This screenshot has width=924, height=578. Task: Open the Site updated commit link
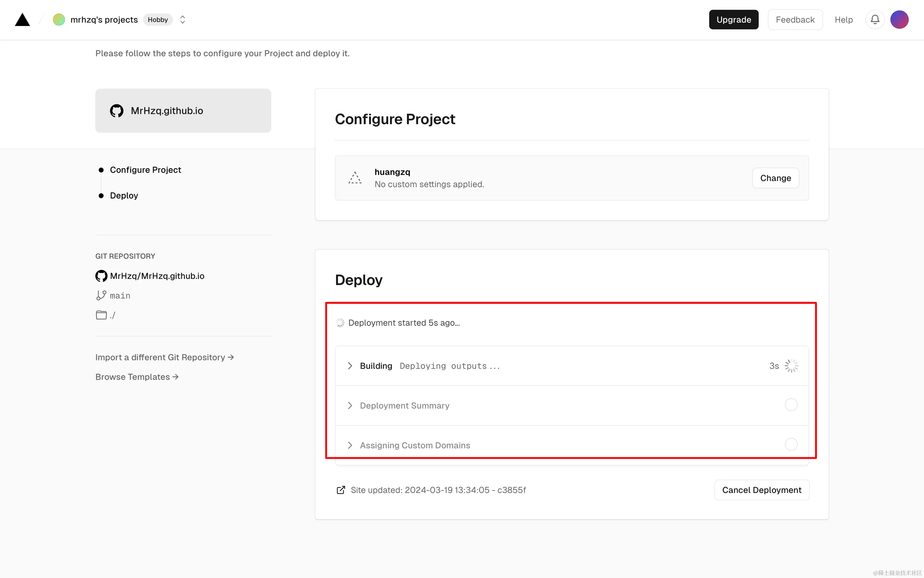click(438, 490)
